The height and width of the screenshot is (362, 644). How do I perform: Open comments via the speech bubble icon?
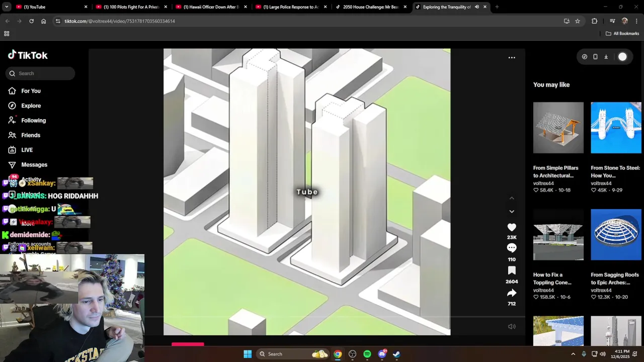[512, 248]
